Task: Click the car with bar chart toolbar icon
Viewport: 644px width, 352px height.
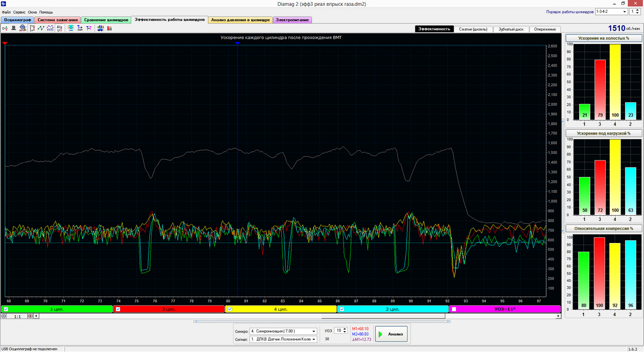Action: coord(100,28)
